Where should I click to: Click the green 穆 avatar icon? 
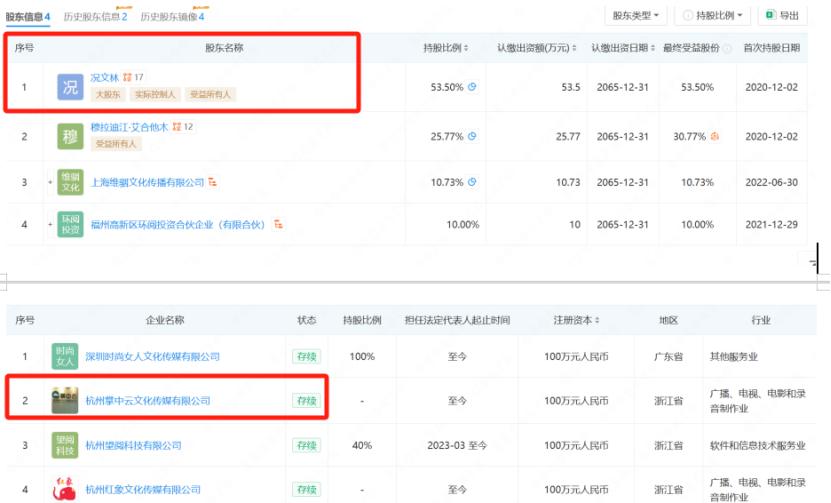pos(70,136)
